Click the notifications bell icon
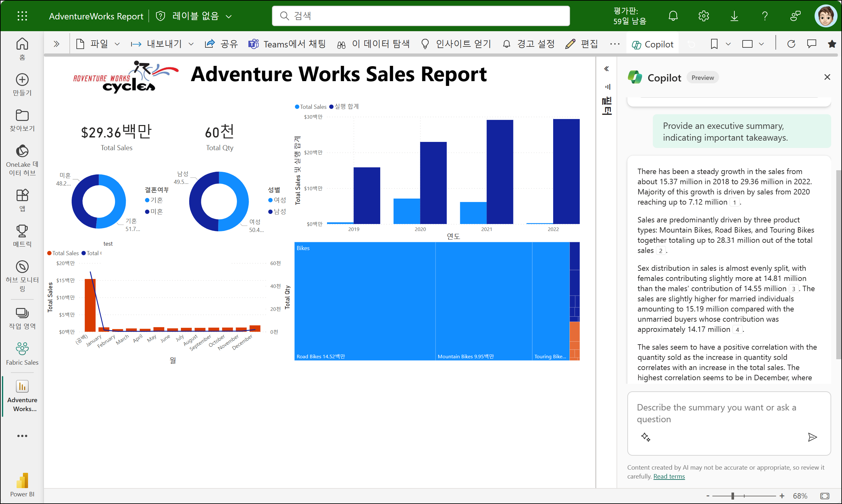The image size is (842, 504). click(673, 16)
